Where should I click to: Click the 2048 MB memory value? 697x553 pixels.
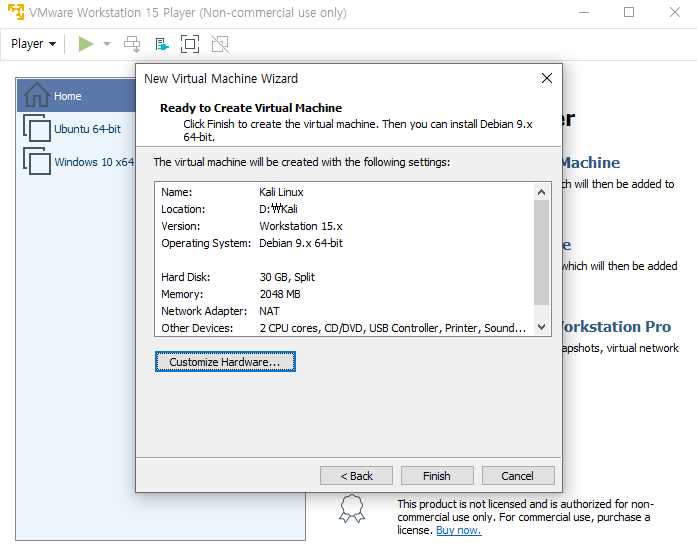coord(280,294)
